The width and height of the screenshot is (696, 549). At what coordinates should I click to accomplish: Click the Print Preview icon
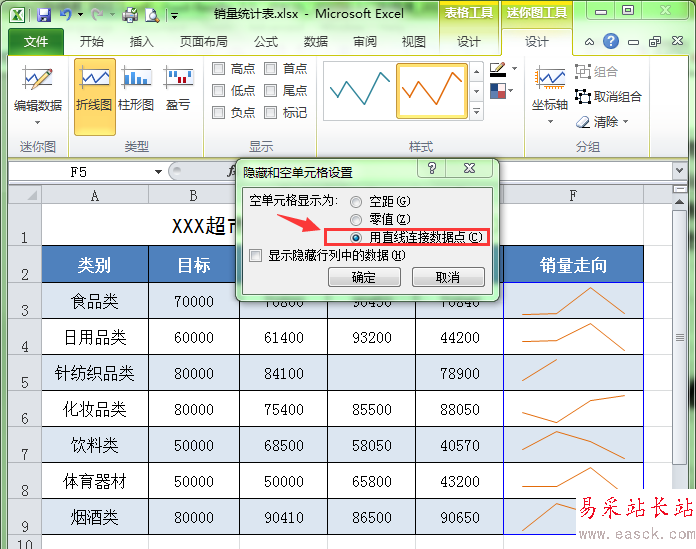click(152, 16)
